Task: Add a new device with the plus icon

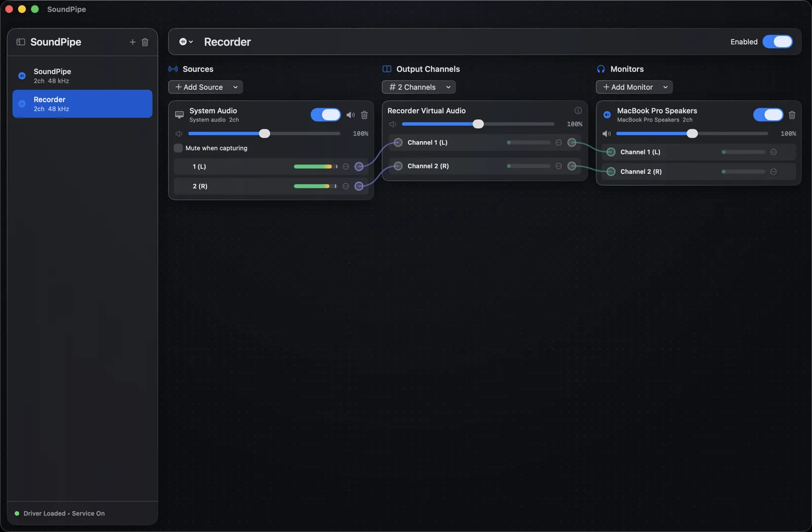Action: pos(132,42)
